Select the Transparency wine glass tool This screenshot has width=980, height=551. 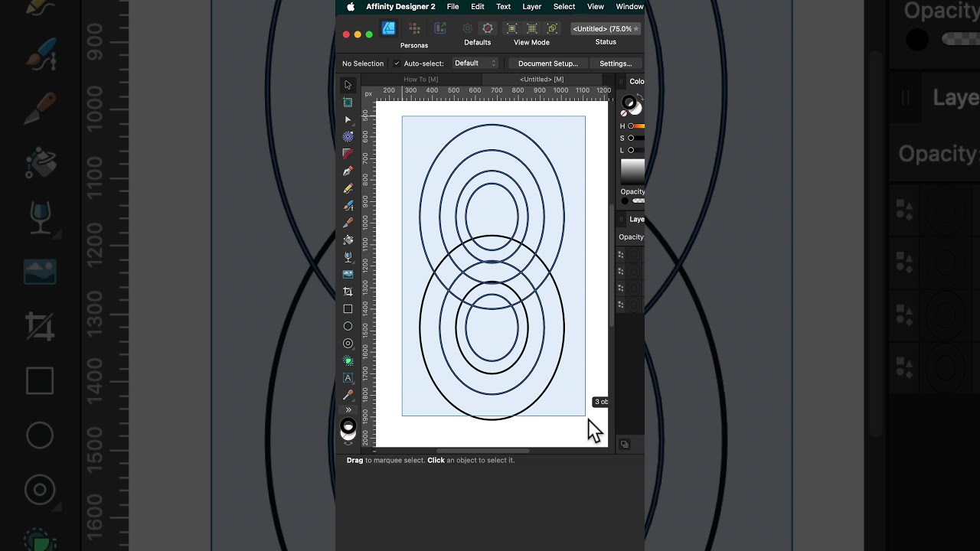[x=348, y=257]
